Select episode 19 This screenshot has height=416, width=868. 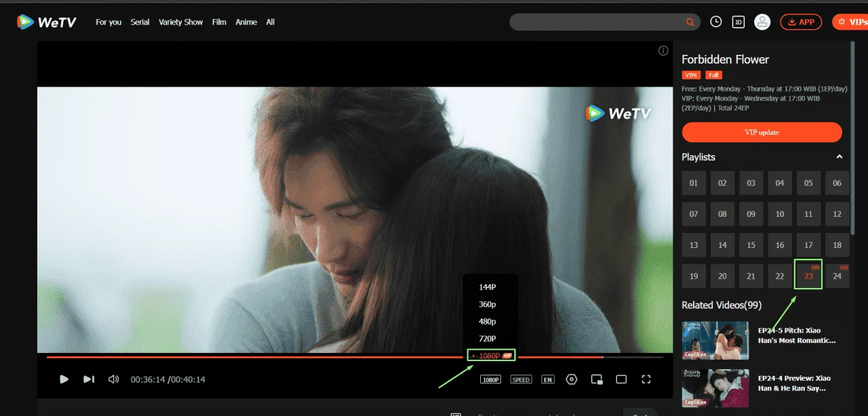[694, 276]
